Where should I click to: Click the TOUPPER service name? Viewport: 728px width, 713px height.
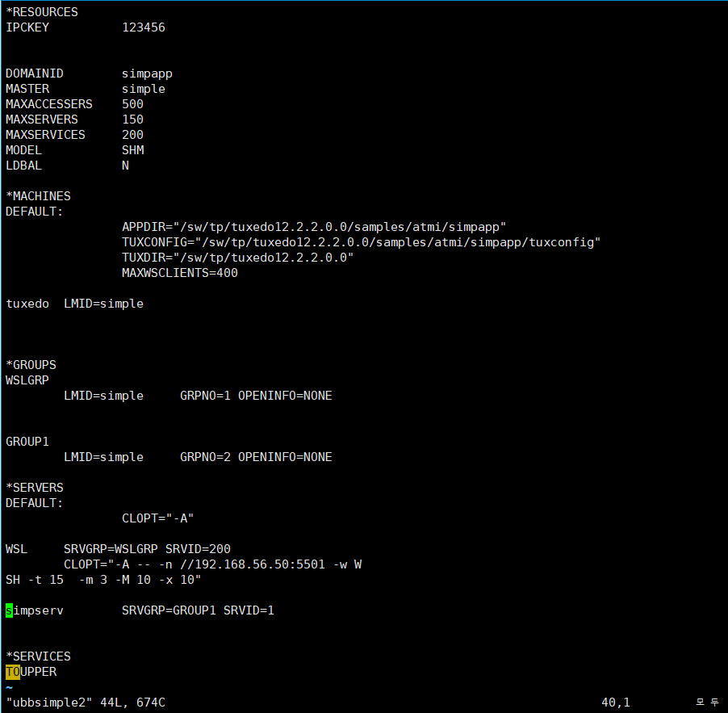(31, 671)
